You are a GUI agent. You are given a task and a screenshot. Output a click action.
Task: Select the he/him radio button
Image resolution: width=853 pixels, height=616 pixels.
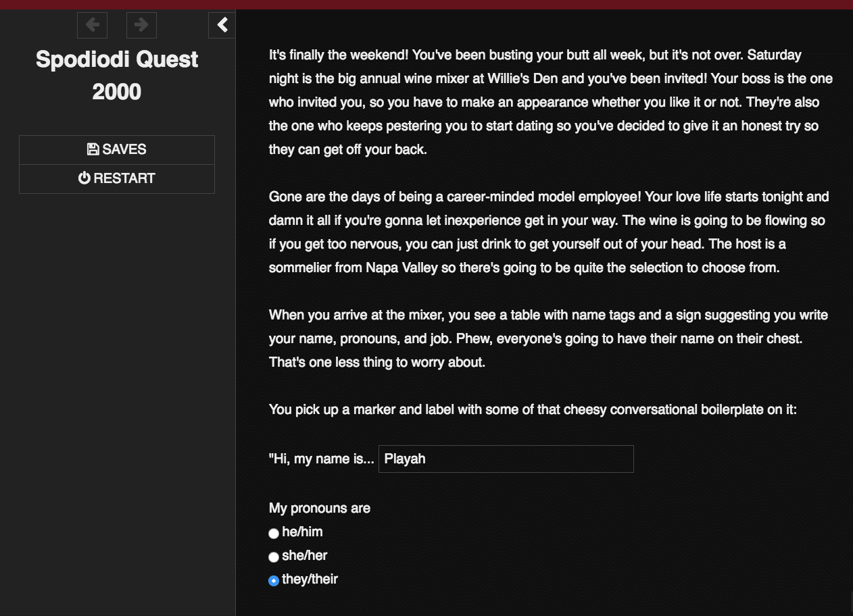(274, 534)
